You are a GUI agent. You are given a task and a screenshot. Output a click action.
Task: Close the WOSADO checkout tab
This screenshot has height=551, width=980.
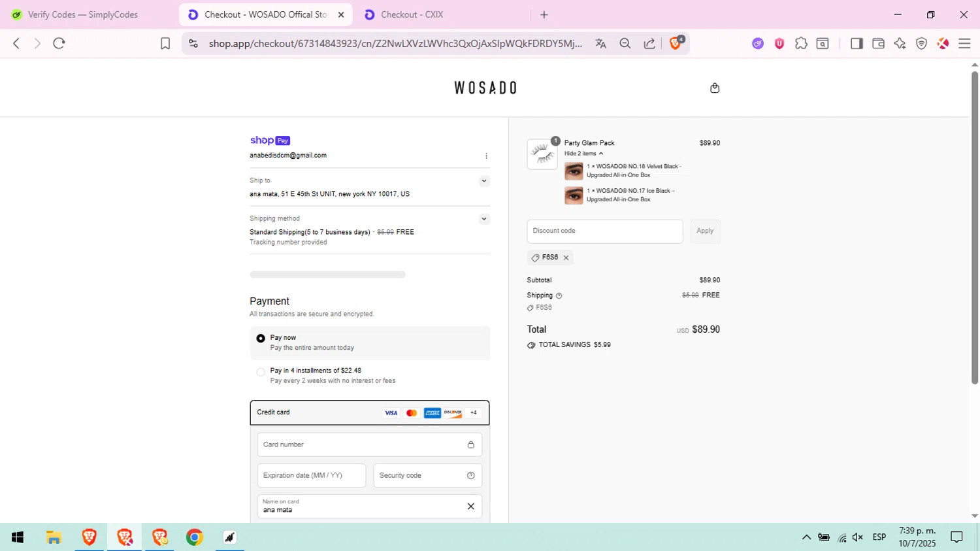pos(341,14)
